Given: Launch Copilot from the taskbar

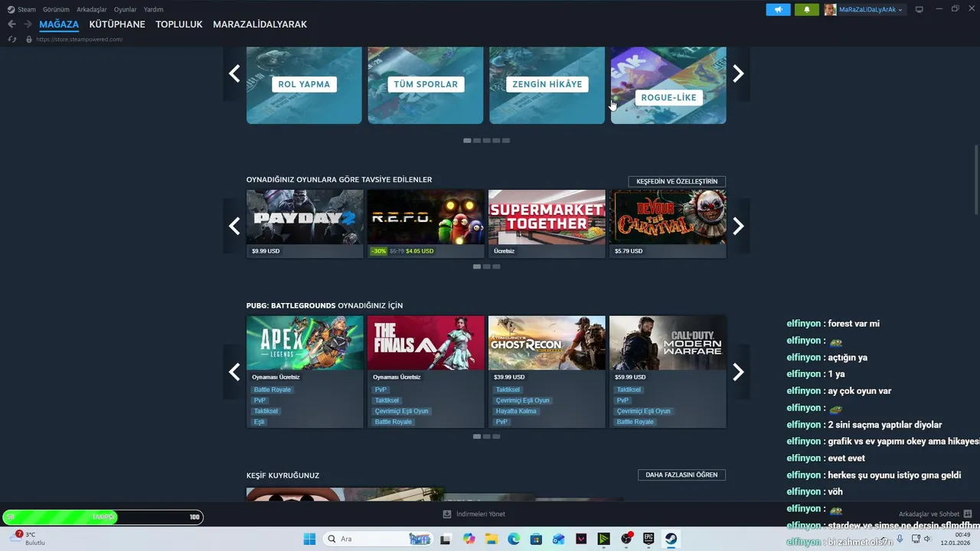Looking at the screenshot, I should tap(469, 539).
